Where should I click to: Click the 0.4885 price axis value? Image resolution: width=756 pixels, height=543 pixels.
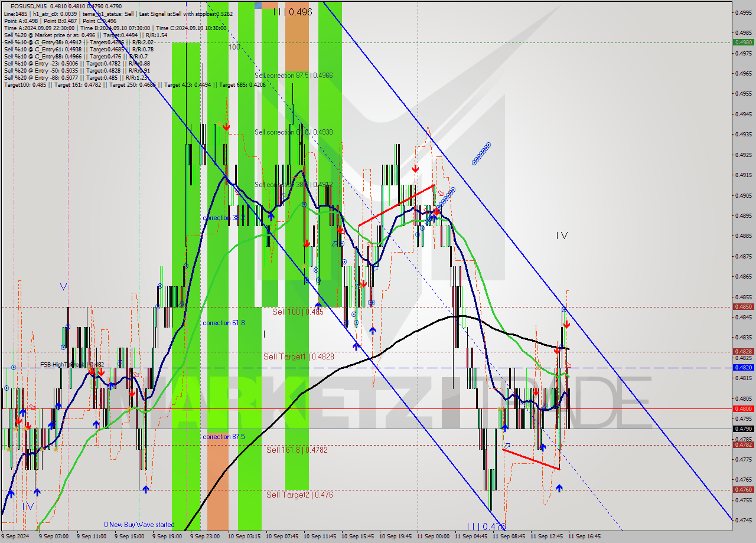[743, 236]
